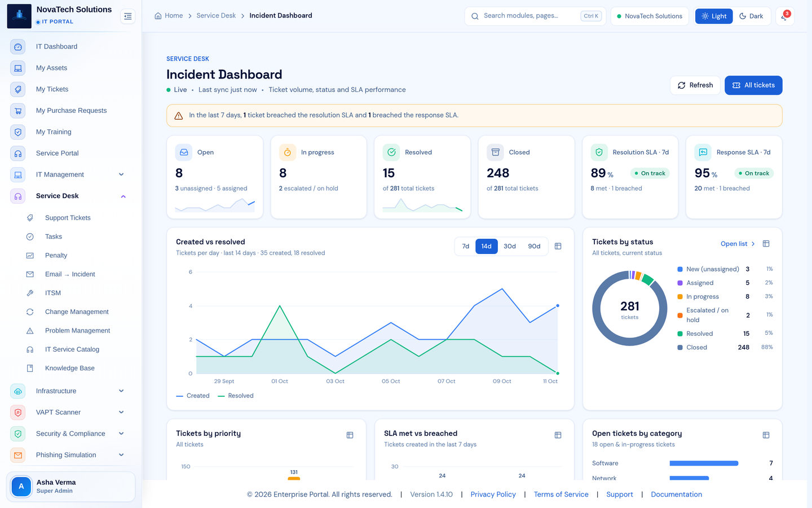Screen dimensions: 812x508
Task: Click the VAPT Scanner icon
Action: click(18, 413)
